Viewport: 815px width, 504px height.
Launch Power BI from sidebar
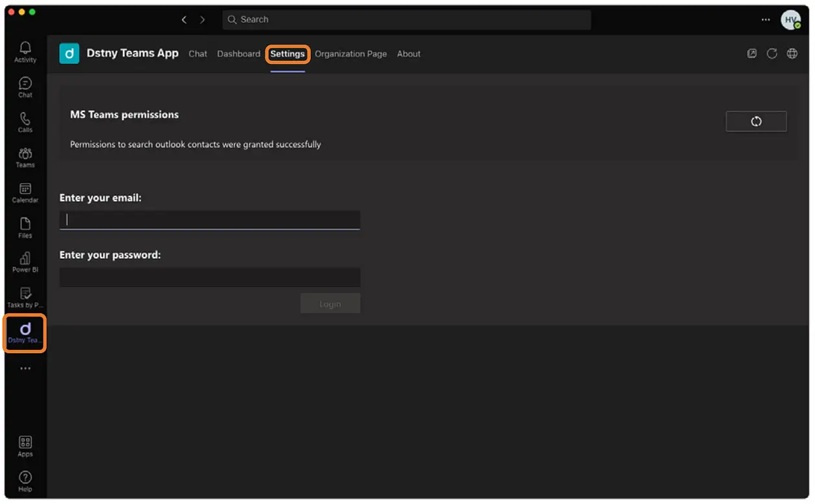(25, 262)
